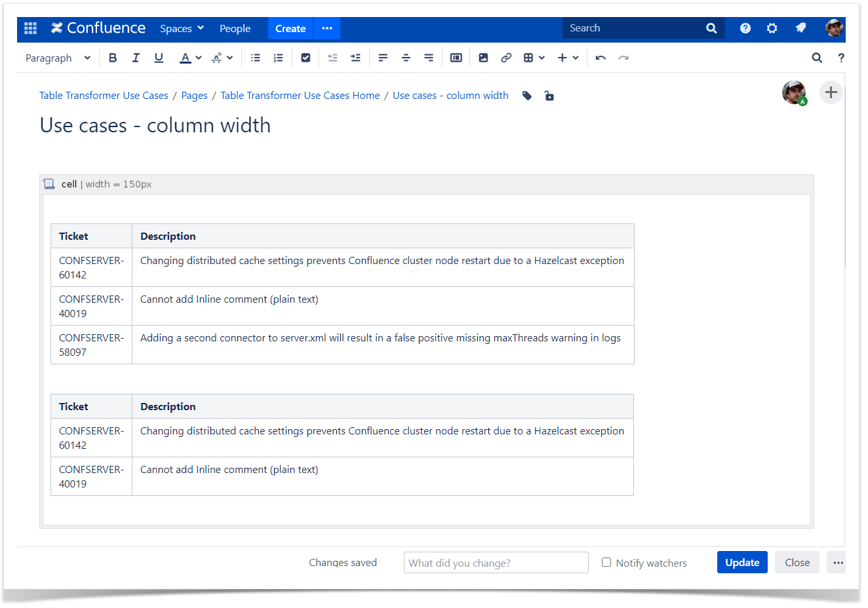Open the app switcher grid icon

click(30, 28)
